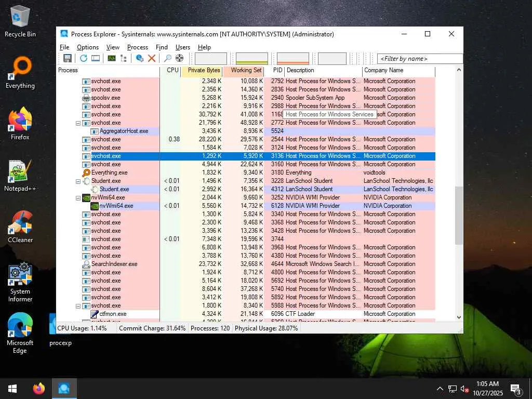Open Recycle Bin desktop icon
Image resolution: width=532 pixels, height=399 pixels.
[20, 21]
